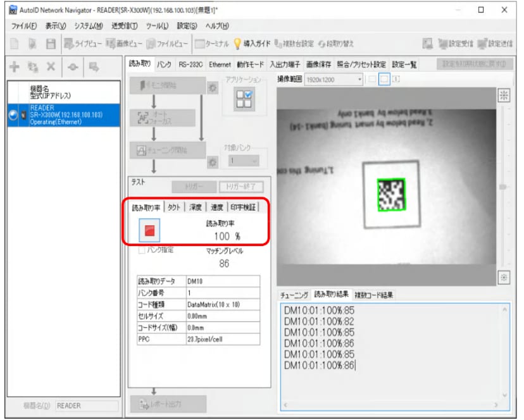The width and height of the screenshot is (524, 420).
Task: Click the レポート出力 button
Action: click(168, 404)
